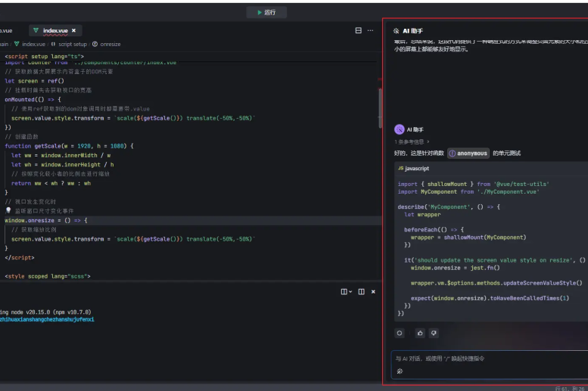Click the anonymous function reference chip
Screen dimensions: 588x391
coord(468,153)
